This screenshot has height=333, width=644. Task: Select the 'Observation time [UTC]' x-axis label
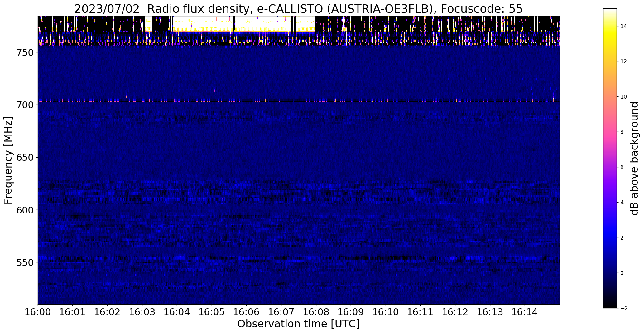[298, 324]
